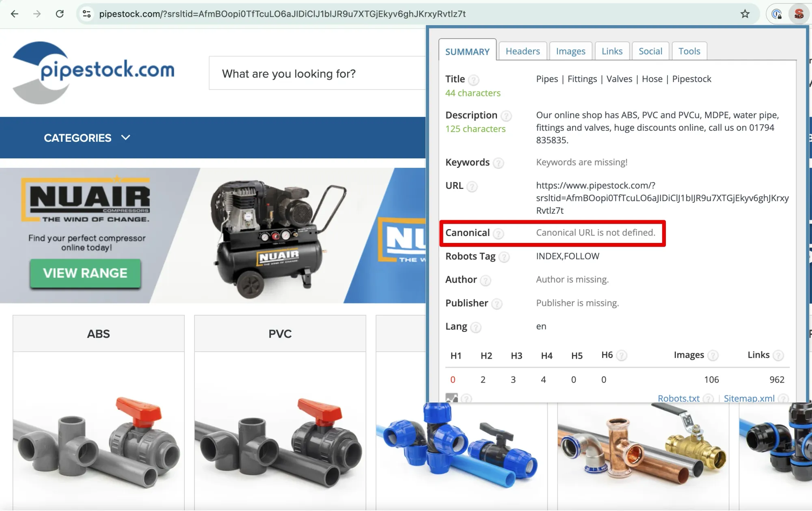
Task: Focus the 'What are you looking for?' search box
Action: point(317,73)
